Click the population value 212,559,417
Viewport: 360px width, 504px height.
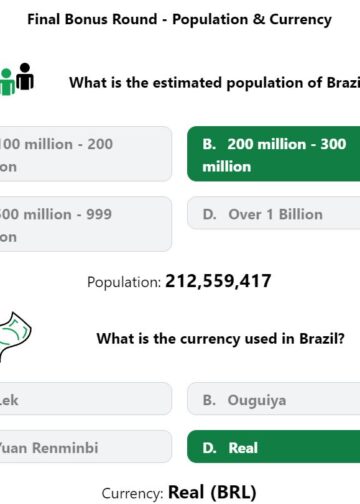tap(218, 281)
